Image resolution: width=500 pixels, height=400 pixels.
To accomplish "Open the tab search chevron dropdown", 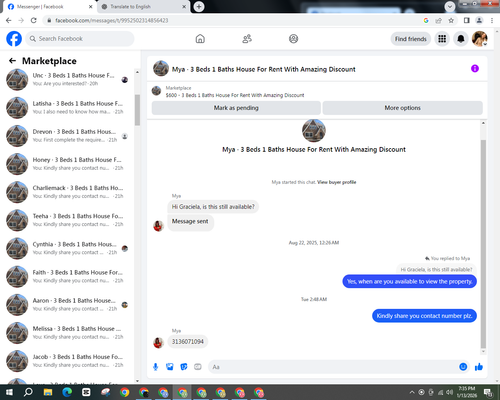I will pos(450,6).
